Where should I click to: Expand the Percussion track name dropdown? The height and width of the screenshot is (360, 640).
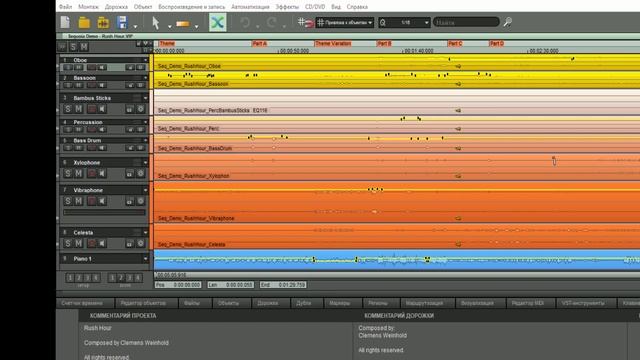[x=145, y=122]
